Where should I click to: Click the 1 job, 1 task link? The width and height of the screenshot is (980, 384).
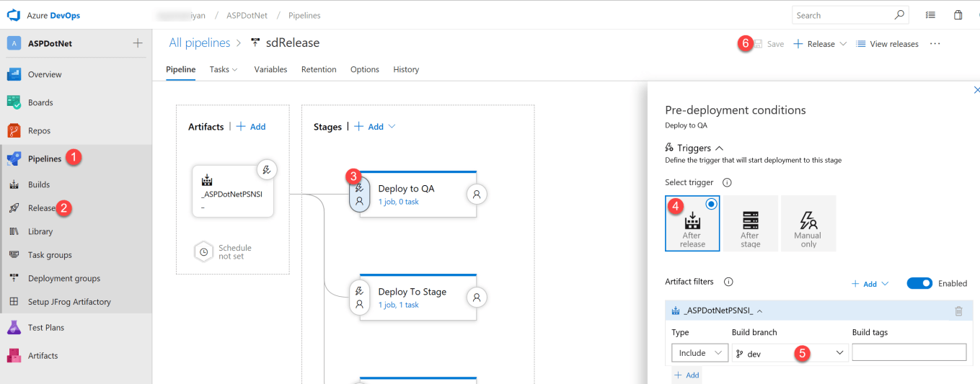(x=398, y=305)
